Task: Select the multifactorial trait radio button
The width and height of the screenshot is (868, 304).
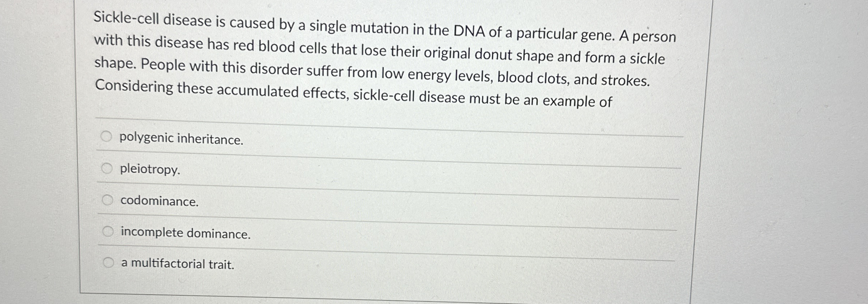Action: 107,263
